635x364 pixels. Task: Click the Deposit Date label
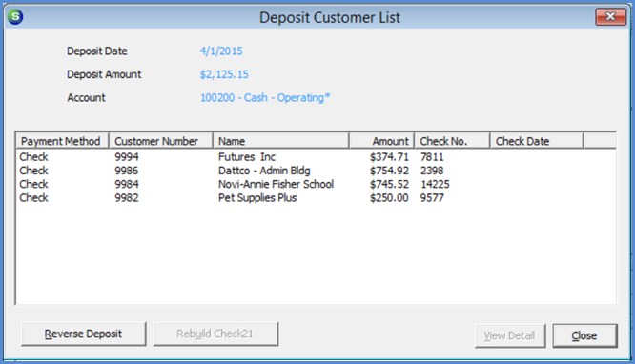click(x=97, y=51)
